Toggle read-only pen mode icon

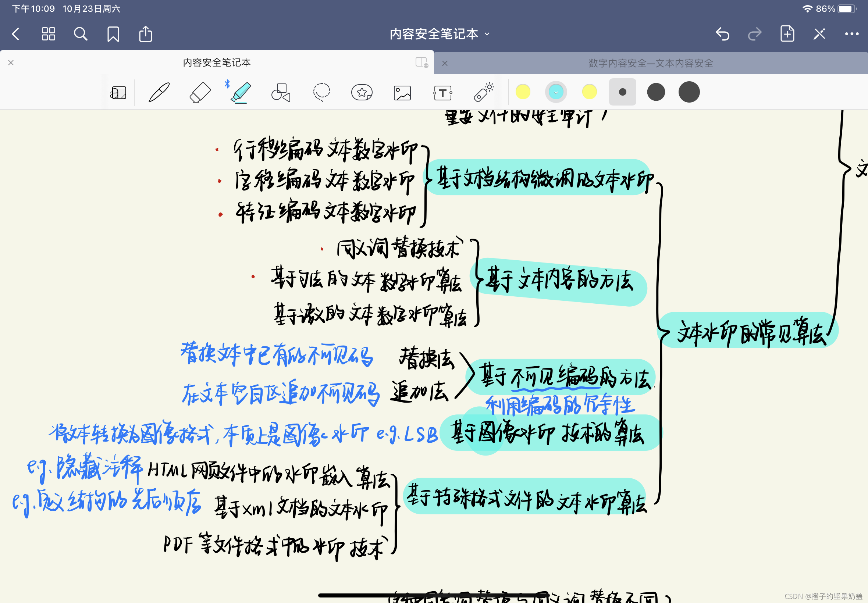(x=819, y=34)
